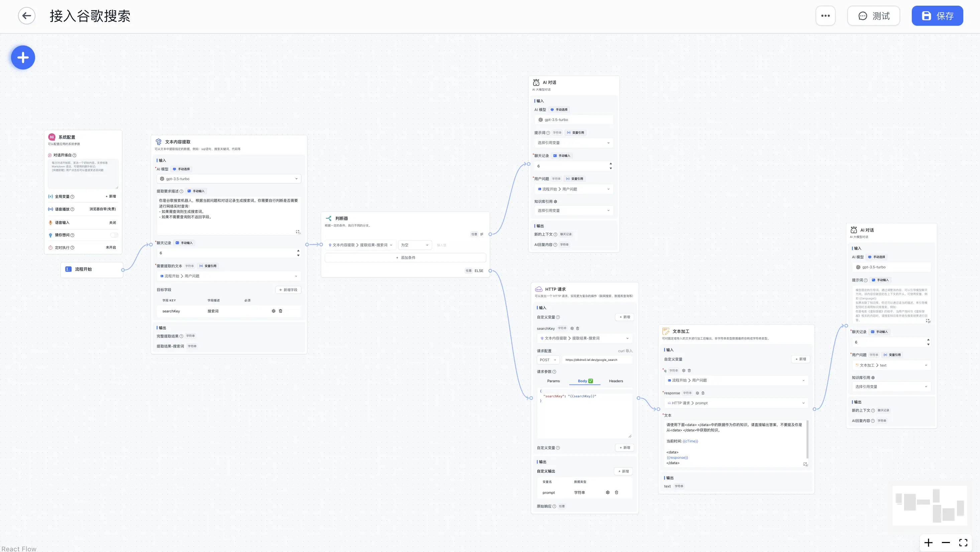Click 添加条件 in the 判断器 node
The width and height of the screenshot is (980, 552).
[405, 258]
